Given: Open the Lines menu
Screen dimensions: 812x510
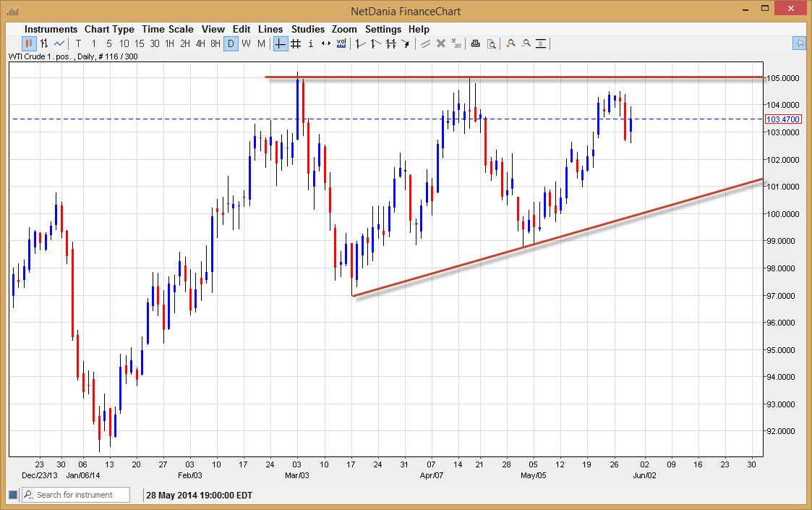Looking at the screenshot, I should coord(270,29).
